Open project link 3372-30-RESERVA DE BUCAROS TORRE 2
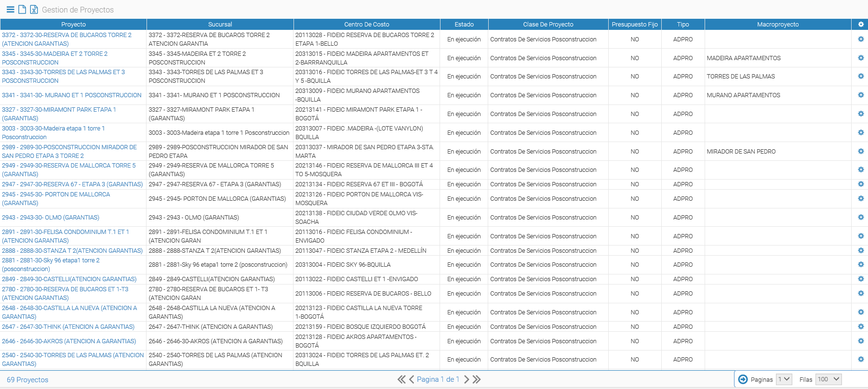Viewport: 868px width, 389px height. (x=67, y=39)
